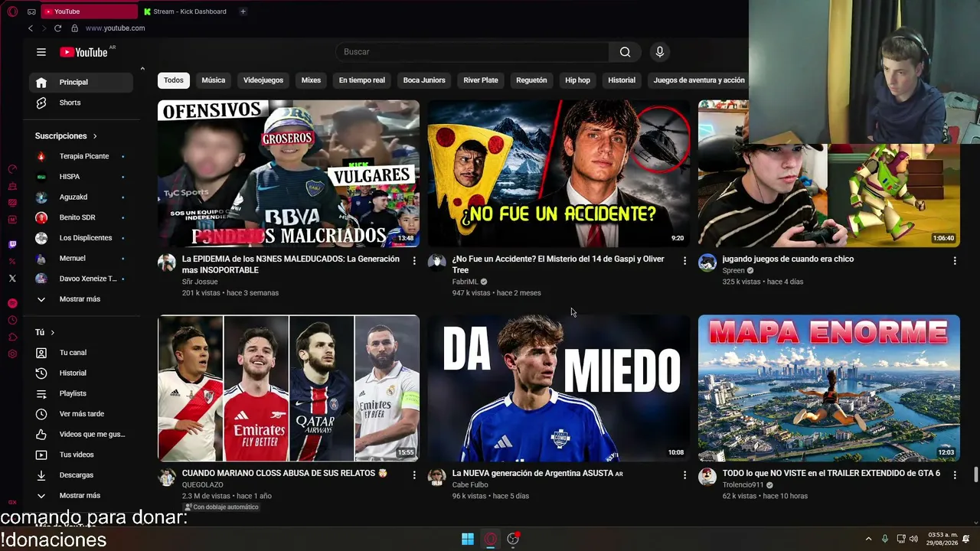
Task: Open the Playlists page
Action: [x=81, y=393]
